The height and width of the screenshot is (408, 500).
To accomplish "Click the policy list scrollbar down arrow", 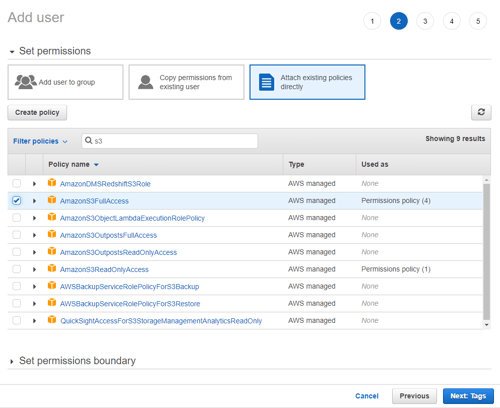I will pos(487,325).
